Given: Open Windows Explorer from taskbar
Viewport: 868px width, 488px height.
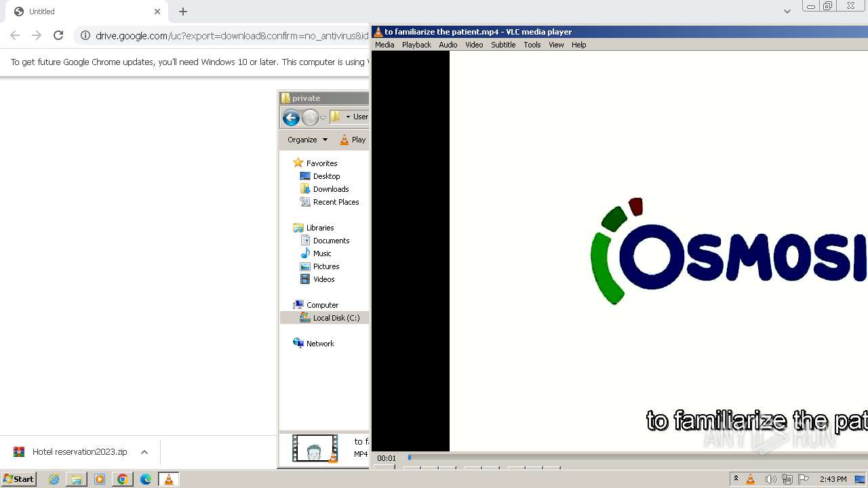Looking at the screenshot, I should (77, 479).
